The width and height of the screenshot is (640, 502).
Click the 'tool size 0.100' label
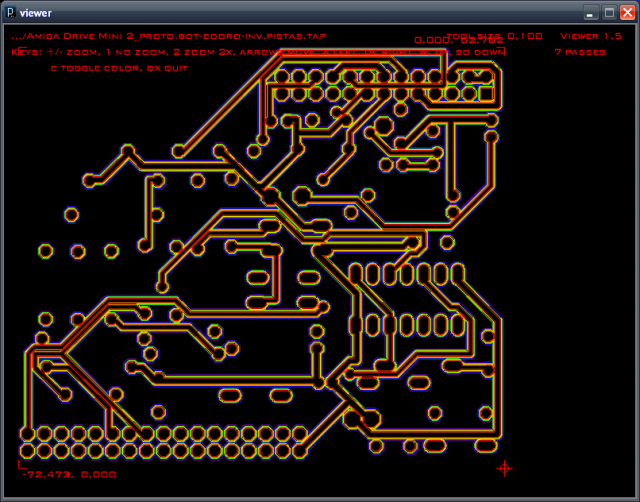point(494,36)
